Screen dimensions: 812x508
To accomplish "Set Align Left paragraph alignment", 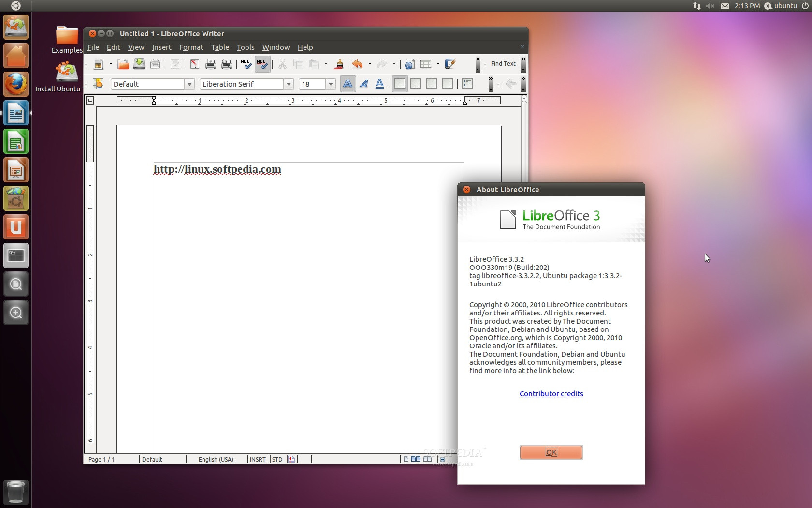I will pyautogui.click(x=400, y=84).
